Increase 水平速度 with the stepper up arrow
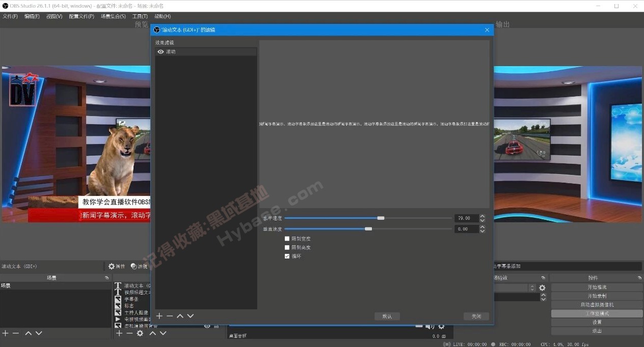Screen dimensions: 644x347 click(x=482, y=215)
